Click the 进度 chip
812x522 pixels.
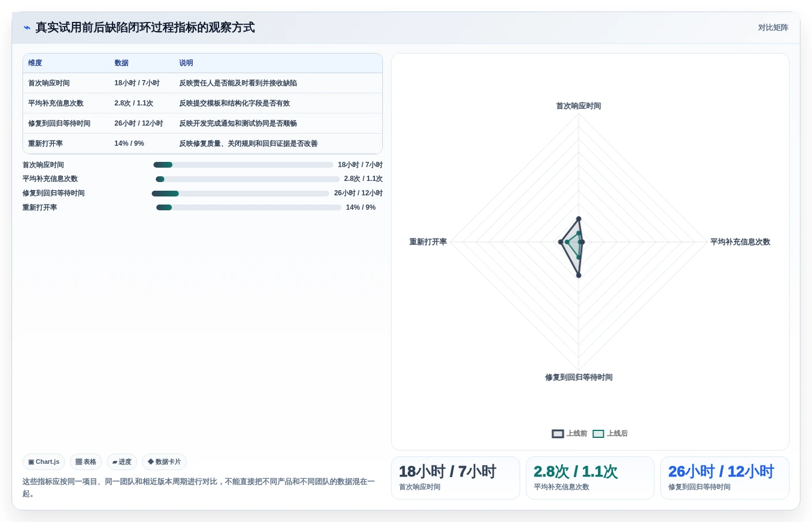tap(122, 462)
